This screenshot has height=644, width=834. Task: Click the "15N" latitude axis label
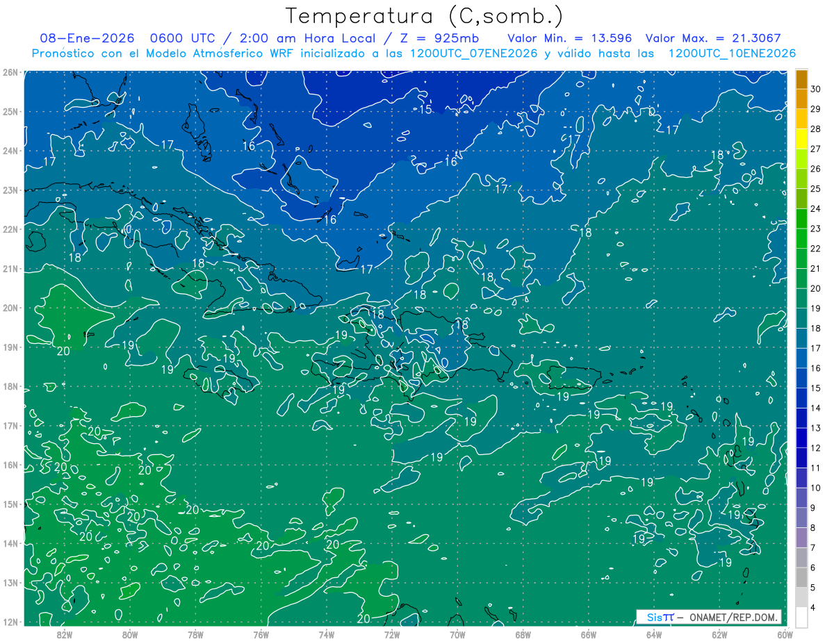(10, 504)
